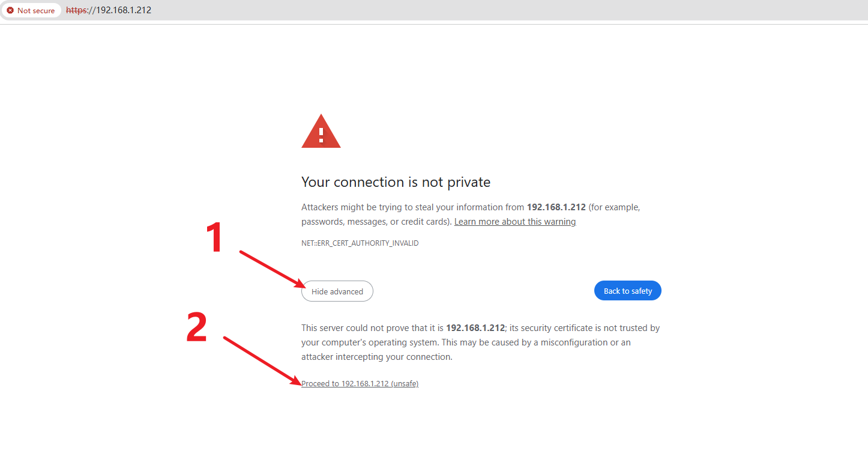Open the Learn more about this warning link
868x468 pixels.
point(514,222)
